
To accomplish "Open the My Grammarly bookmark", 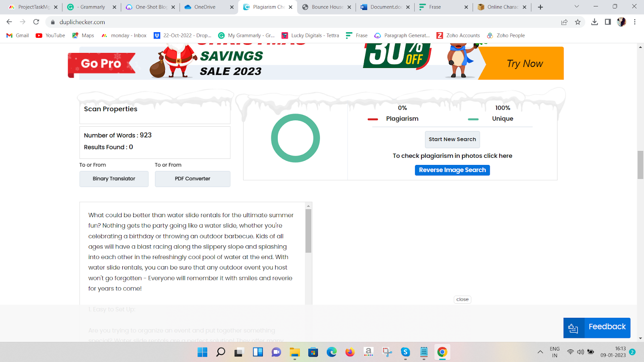I will click(246, 35).
